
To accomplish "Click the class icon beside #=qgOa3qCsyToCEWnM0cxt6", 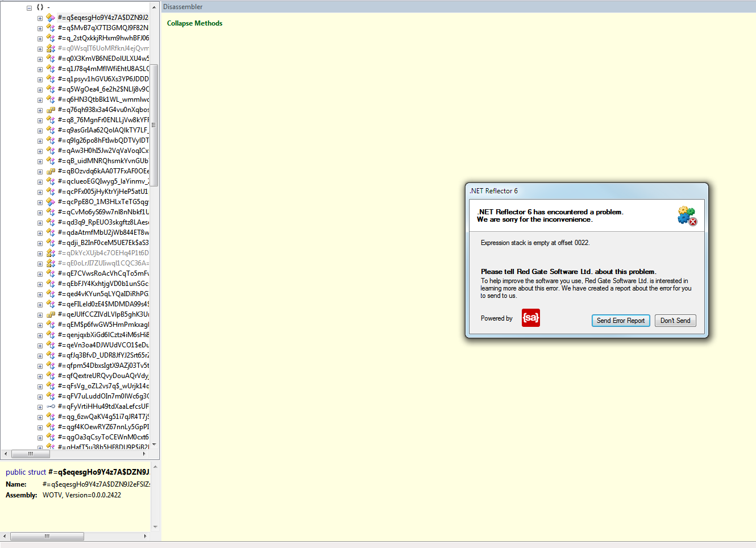I will [51, 437].
